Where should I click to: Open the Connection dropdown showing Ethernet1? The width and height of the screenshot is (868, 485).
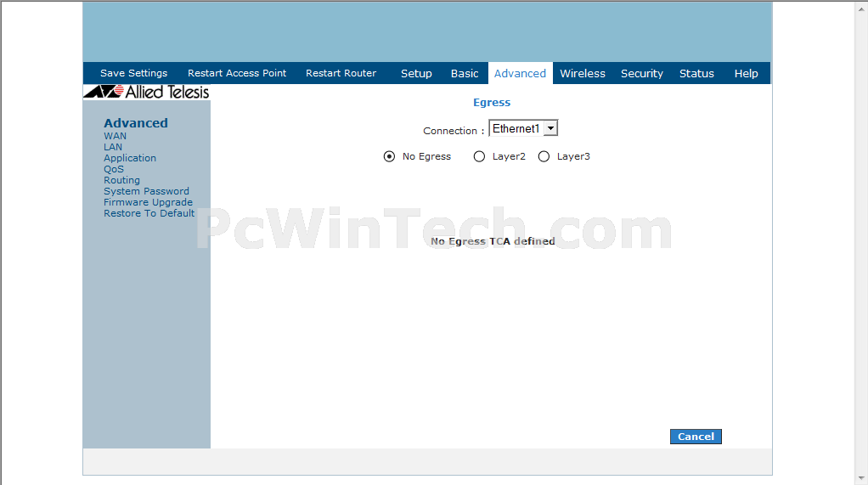tap(523, 128)
